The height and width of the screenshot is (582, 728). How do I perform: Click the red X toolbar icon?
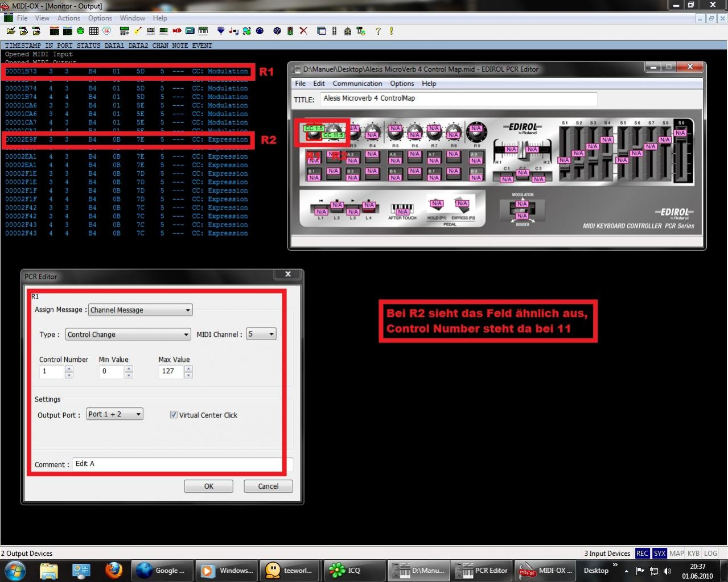coord(303,31)
